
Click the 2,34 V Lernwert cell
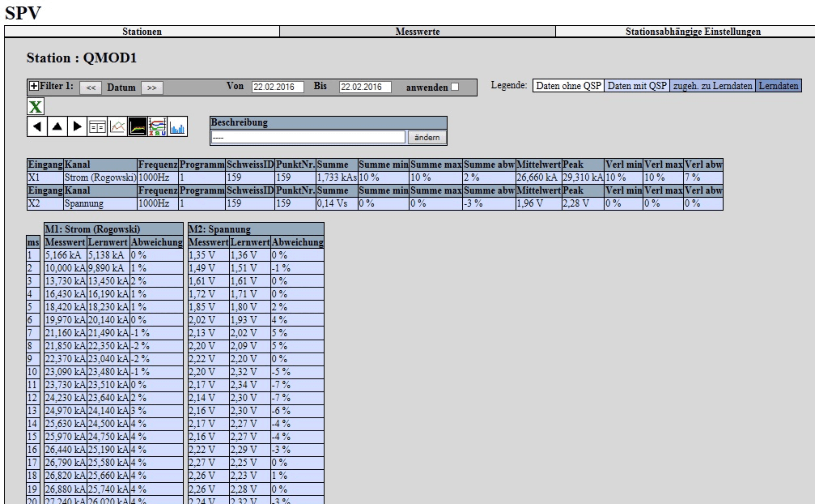(x=250, y=385)
